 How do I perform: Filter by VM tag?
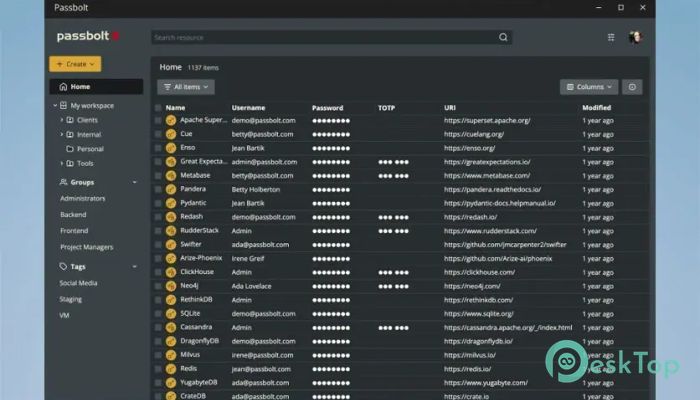pyautogui.click(x=64, y=316)
